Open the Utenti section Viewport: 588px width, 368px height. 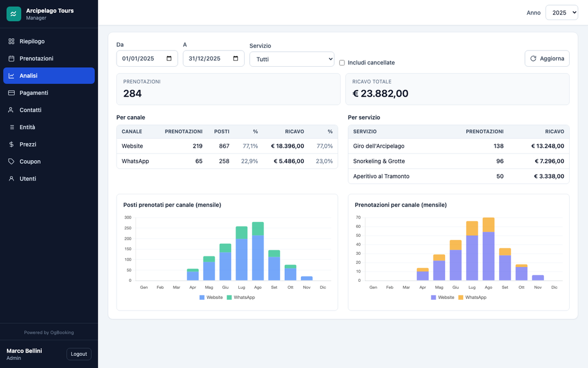pos(49,179)
